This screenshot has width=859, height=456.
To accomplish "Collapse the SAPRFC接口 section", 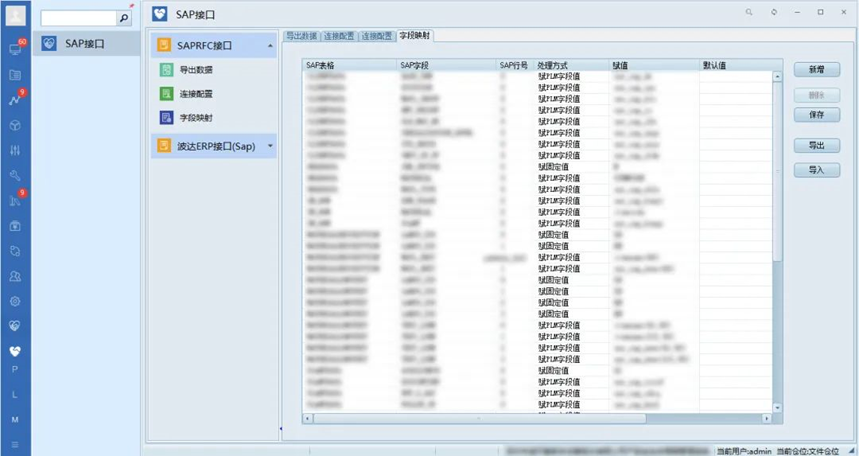I will (270, 46).
